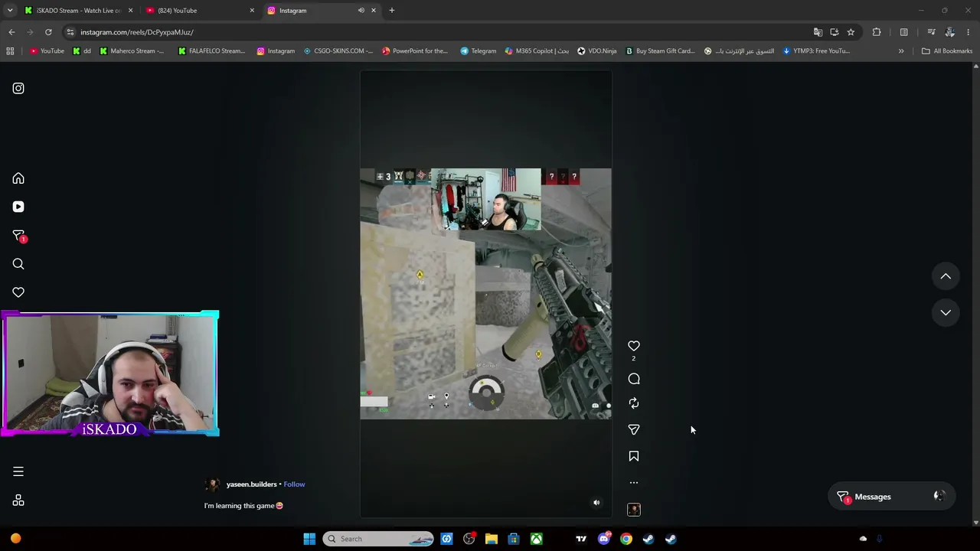Share the reel via the send icon
The height and width of the screenshot is (551, 980).
coord(634,429)
